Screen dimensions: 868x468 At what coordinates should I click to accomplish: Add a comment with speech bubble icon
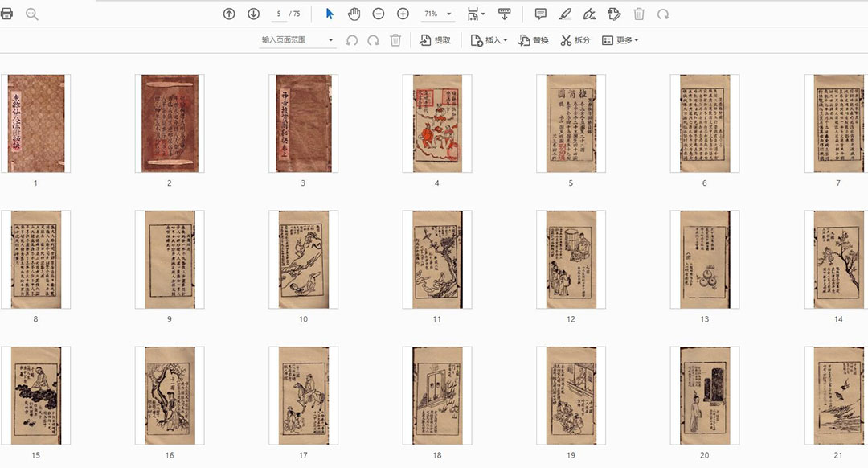(541, 14)
